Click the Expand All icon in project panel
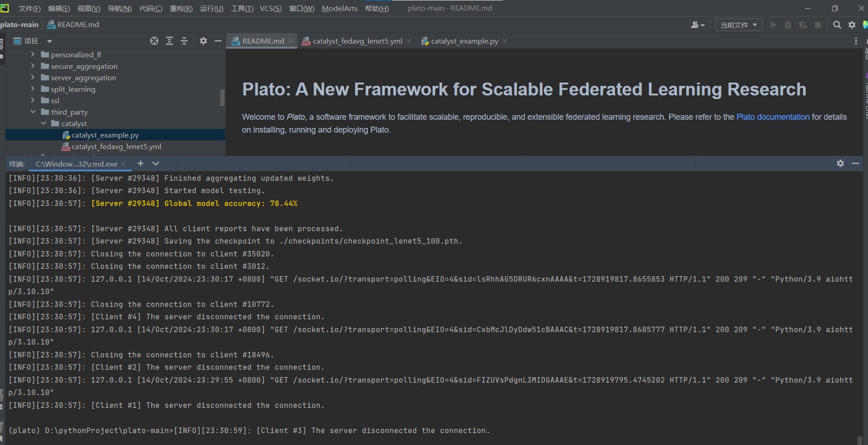Image resolution: width=868 pixels, height=445 pixels. coord(169,41)
